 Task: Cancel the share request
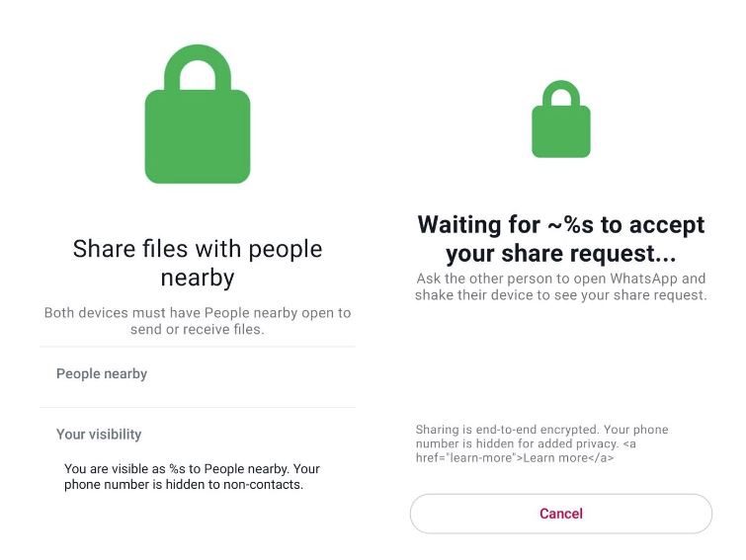[561, 514]
